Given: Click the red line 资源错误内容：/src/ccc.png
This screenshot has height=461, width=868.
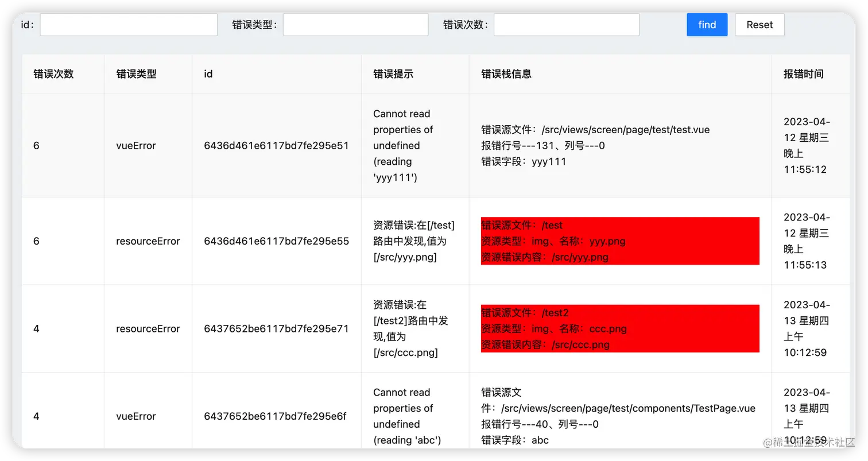Looking at the screenshot, I should 545,345.
